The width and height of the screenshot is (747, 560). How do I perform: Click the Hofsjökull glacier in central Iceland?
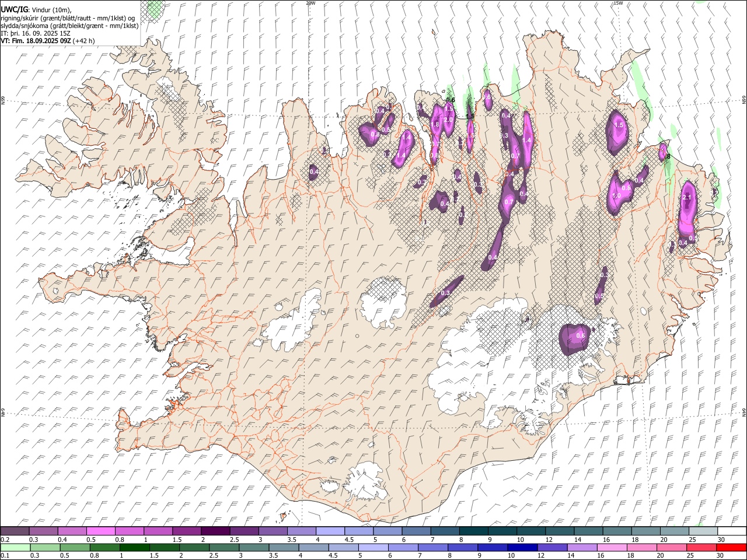tap(383, 302)
